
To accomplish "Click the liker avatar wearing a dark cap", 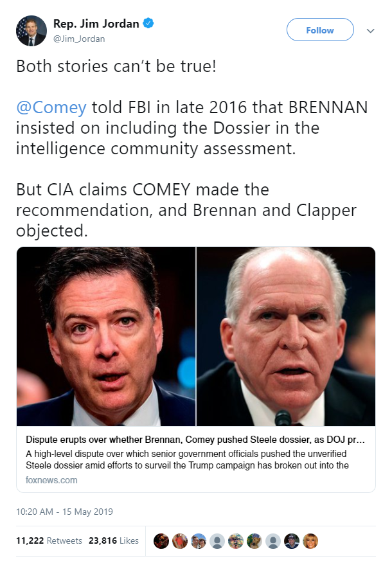I will (x=292, y=541).
